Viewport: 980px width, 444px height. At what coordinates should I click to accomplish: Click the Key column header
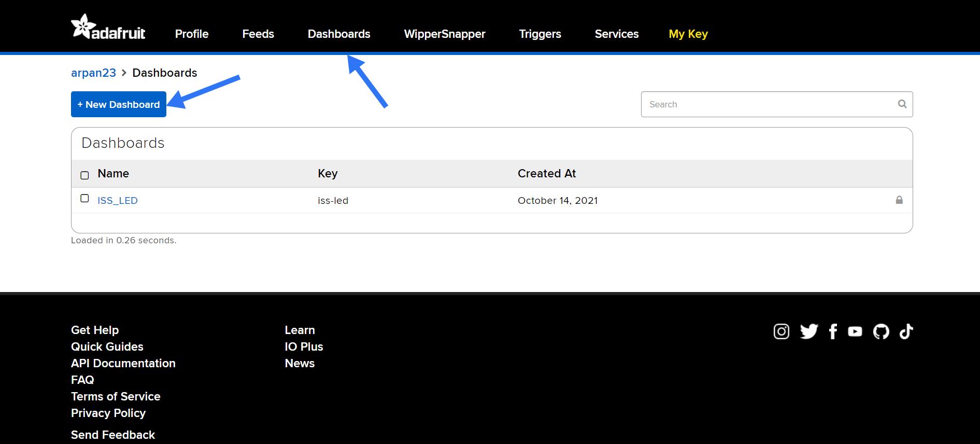coord(328,173)
